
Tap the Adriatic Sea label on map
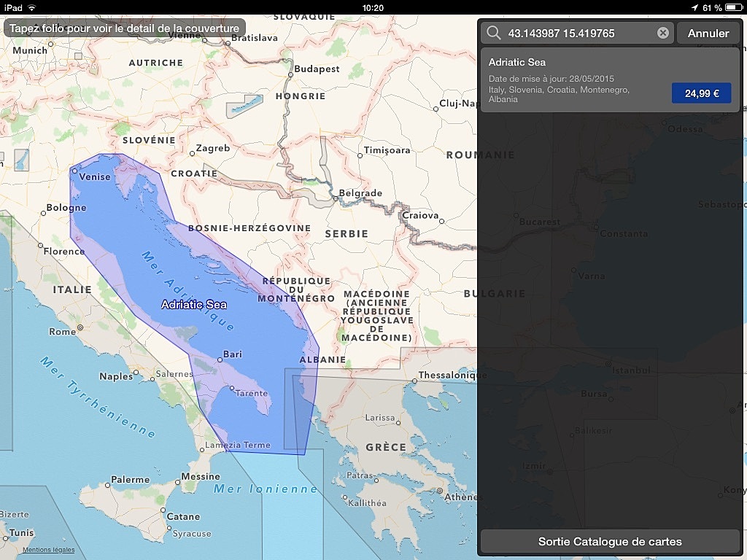194,305
